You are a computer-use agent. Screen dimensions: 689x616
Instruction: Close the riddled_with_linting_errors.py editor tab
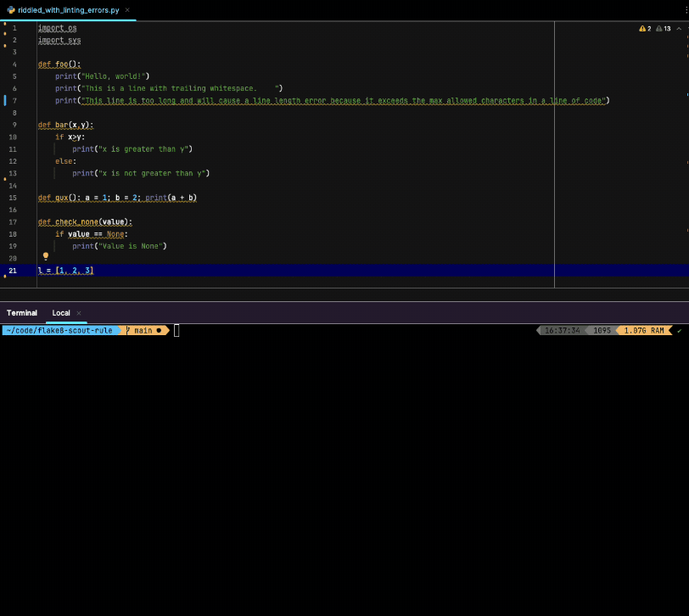pyautogui.click(x=127, y=9)
